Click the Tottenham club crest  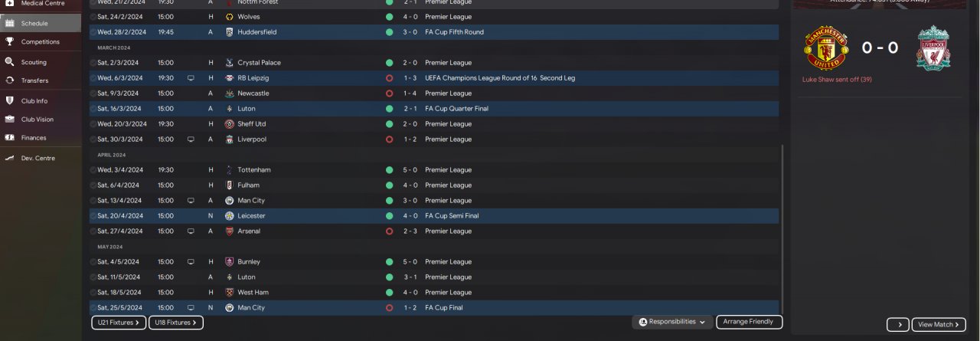click(x=230, y=170)
